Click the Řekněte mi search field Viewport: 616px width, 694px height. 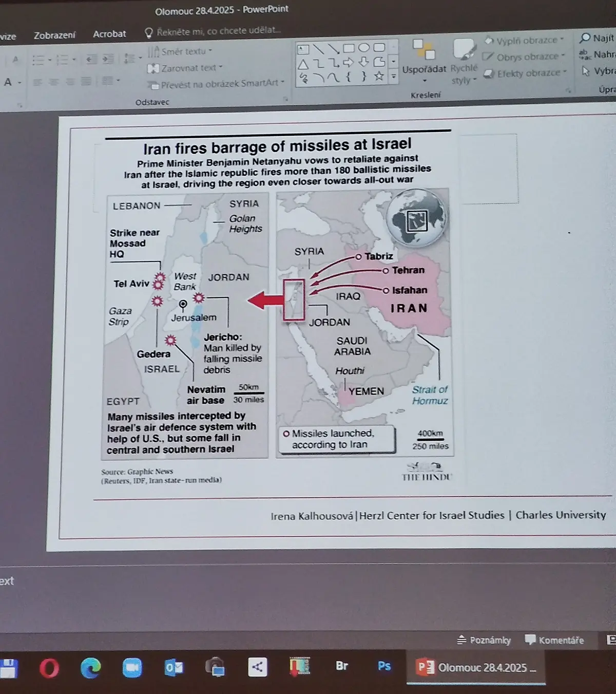[213, 31]
